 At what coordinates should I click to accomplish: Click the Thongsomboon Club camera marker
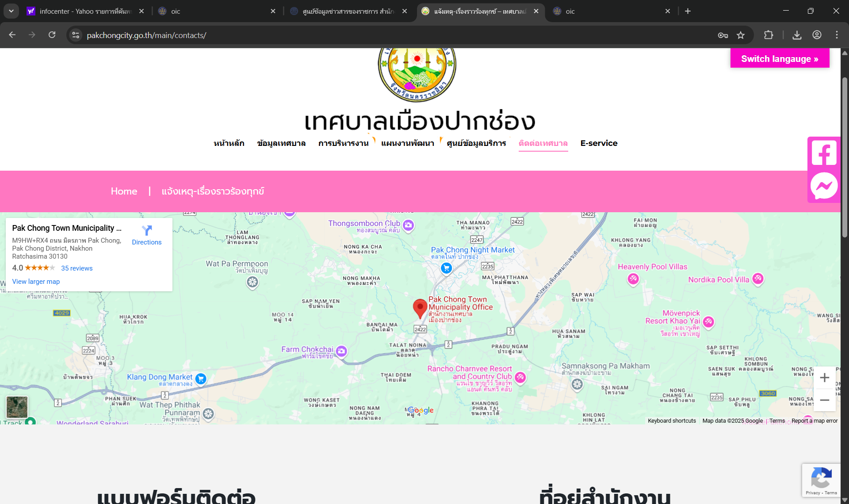coord(408,225)
